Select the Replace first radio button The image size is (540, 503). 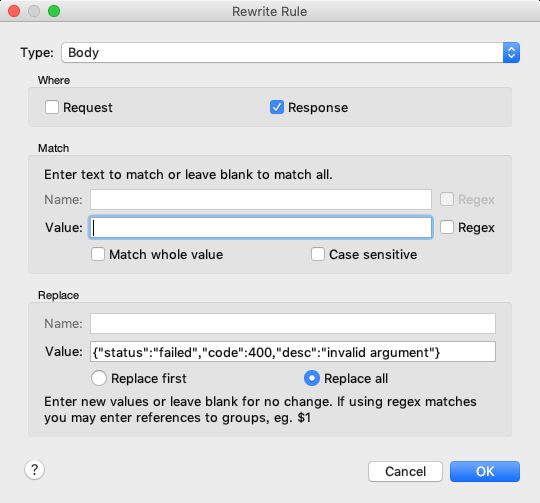click(99, 378)
